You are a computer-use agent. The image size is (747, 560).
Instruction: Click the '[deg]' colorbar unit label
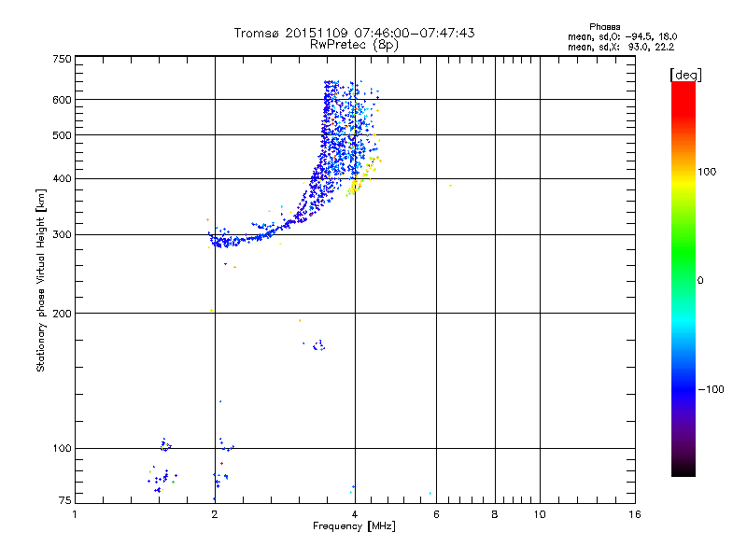(685, 75)
